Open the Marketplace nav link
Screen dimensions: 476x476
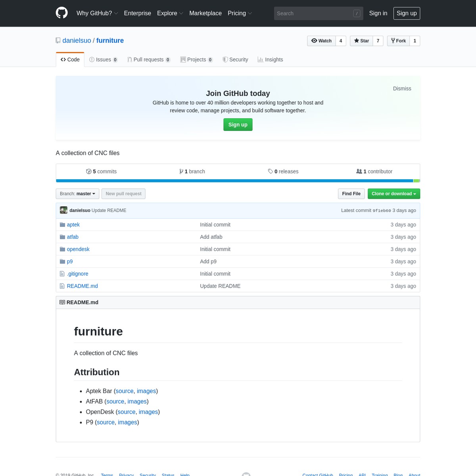click(x=205, y=13)
